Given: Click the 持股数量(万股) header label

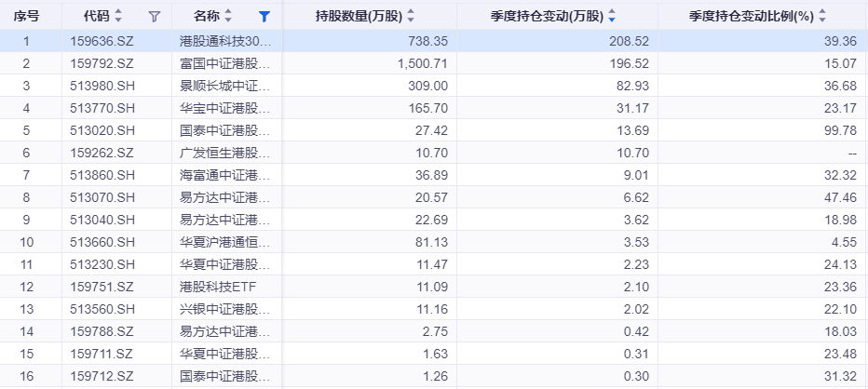Looking at the screenshot, I should tap(359, 16).
